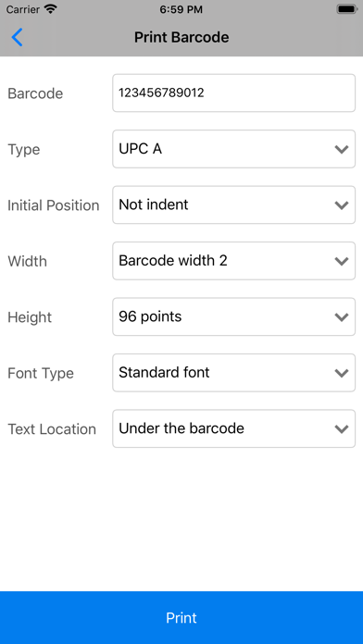Expand the Barcode width 2 dropdown
363x644 pixels.
tap(233, 261)
